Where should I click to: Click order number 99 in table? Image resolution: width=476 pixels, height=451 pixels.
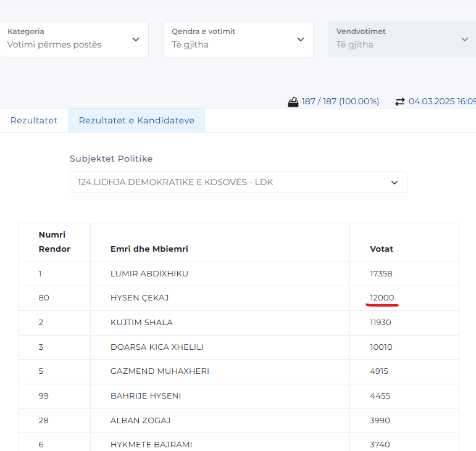44,396
